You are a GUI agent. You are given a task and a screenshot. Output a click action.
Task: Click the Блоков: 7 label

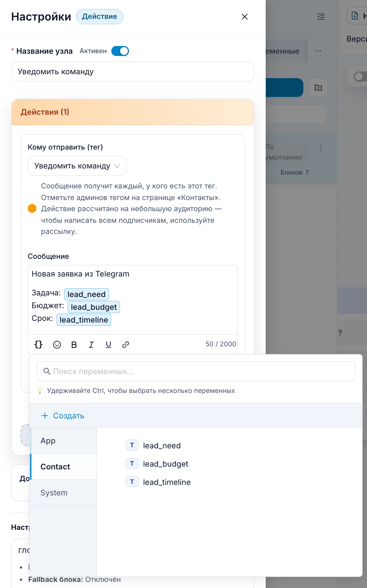click(x=294, y=172)
